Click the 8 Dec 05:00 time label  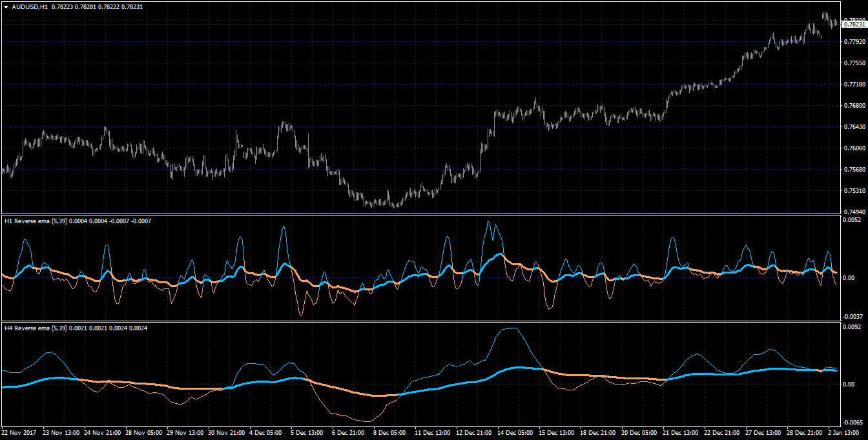[388, 432]
